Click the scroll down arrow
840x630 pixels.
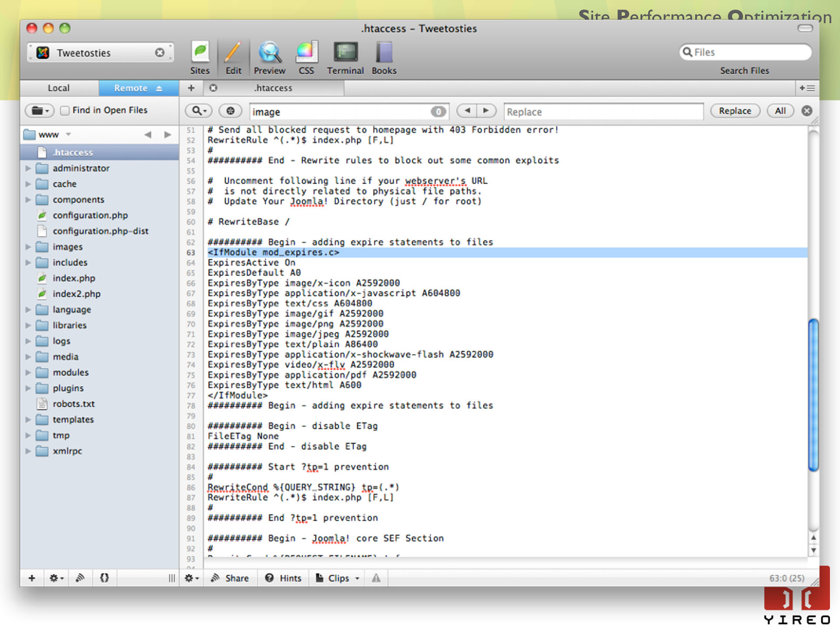pyautogui.click(x=813, y=550)
